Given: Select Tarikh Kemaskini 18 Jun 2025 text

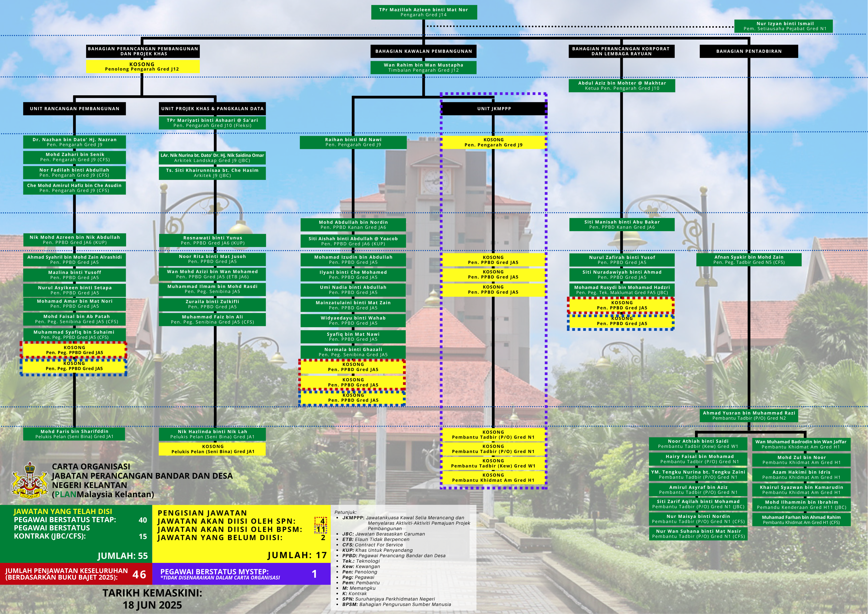Looking at the screenshot, I should [152, 599].
